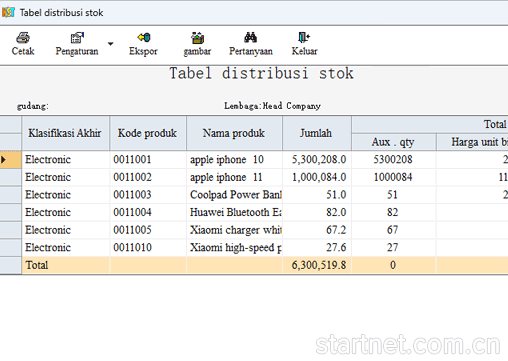The width and height of the screenshot is (508, 361).
Task: Open Pengaturan settings icon
Action: 77,38
